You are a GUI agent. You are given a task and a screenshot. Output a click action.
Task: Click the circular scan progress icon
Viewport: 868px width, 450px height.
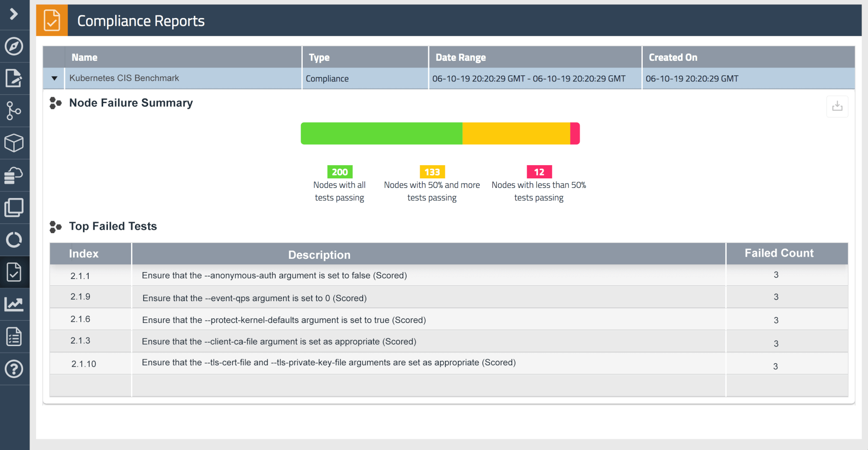[15, 240]
